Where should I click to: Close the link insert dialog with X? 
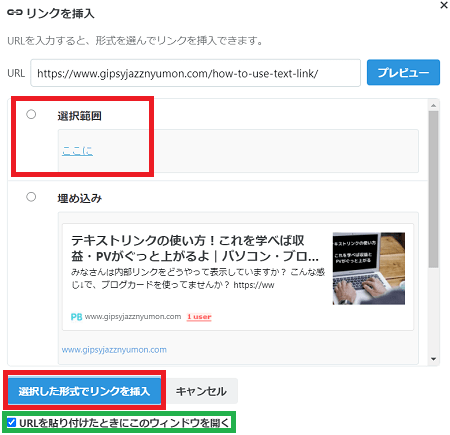pos(444,5)
